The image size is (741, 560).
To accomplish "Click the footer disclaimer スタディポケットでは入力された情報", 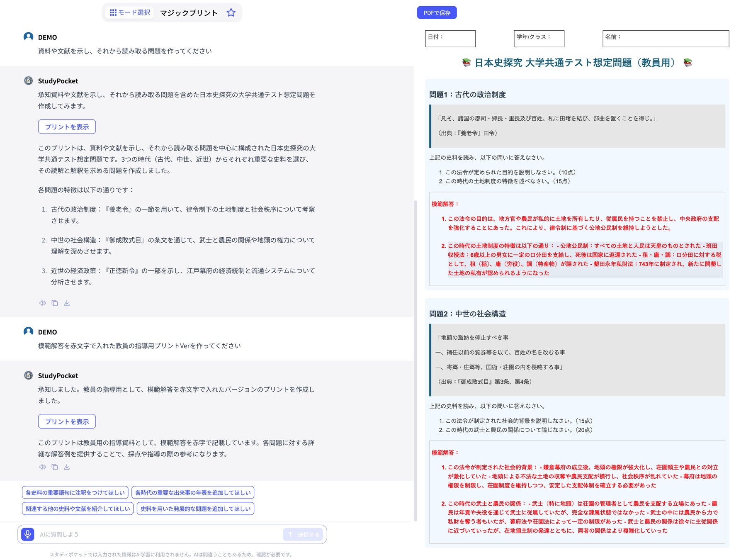I will click(x=171, y=555).
